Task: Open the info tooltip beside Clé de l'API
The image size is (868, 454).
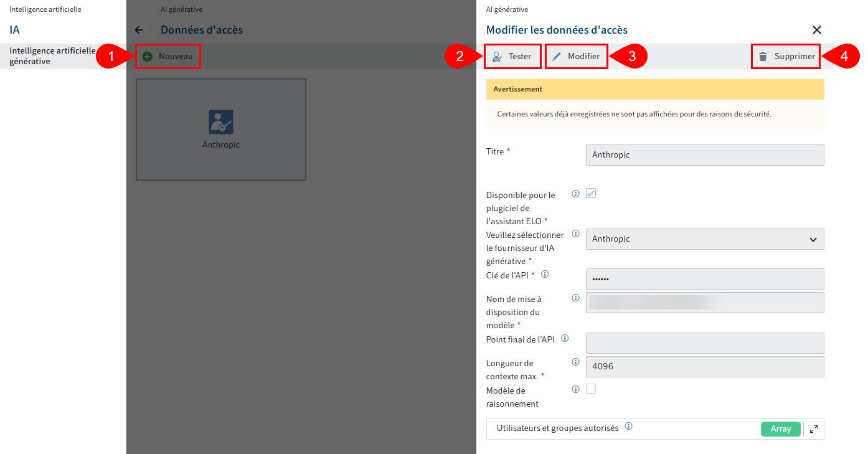Action: [x=544, y=273]
